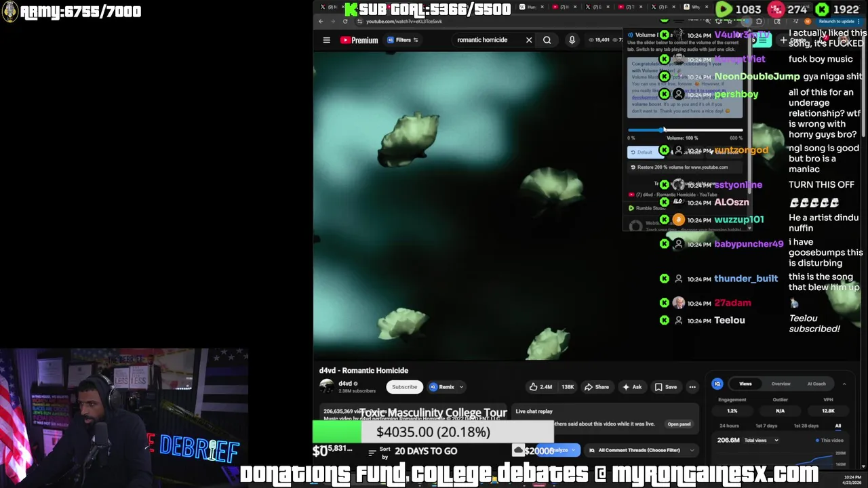
Task: Click username Teelou in chat
Action: point(729,321)
